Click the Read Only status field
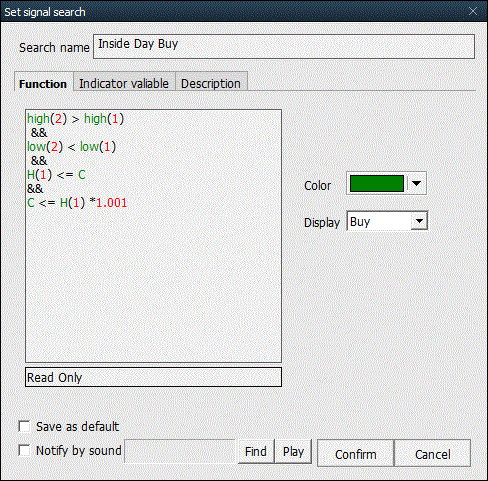This screenshot has width=488, height=481. pyautogui.click(x=153, y=377)
